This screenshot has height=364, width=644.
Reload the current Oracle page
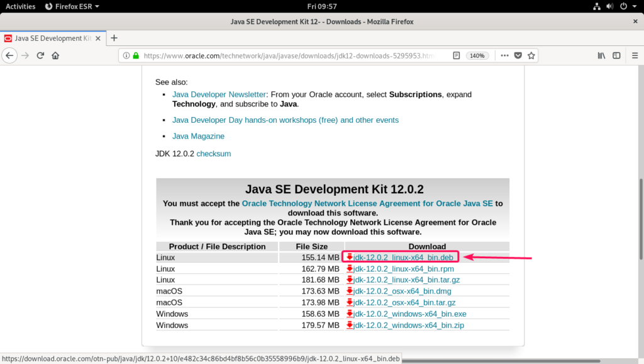[x=40, y=55]
